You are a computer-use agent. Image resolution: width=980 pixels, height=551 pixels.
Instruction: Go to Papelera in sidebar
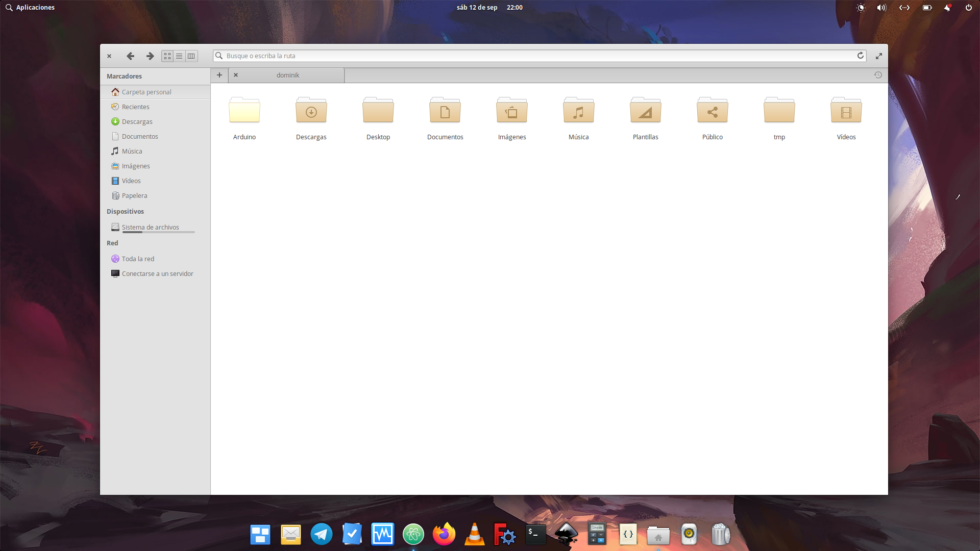click(134, 195)
